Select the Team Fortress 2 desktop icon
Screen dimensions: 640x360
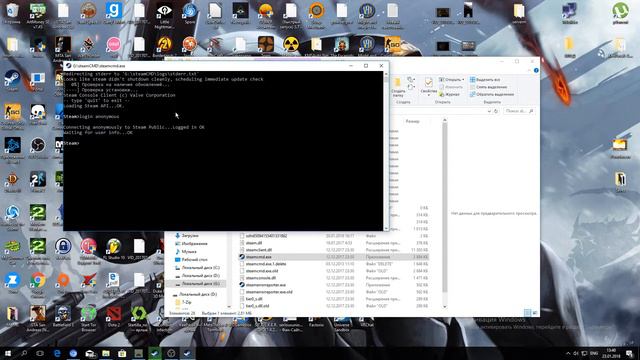(266, 44)
